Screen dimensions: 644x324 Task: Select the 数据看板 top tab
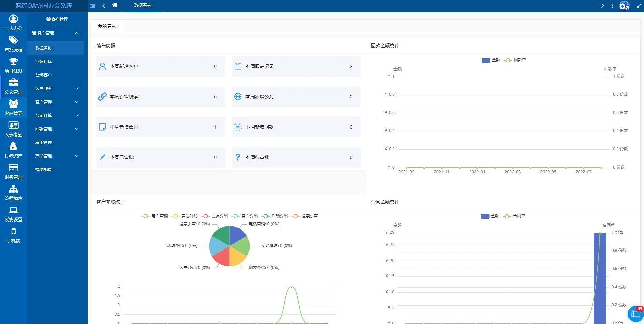click(142, 6)
